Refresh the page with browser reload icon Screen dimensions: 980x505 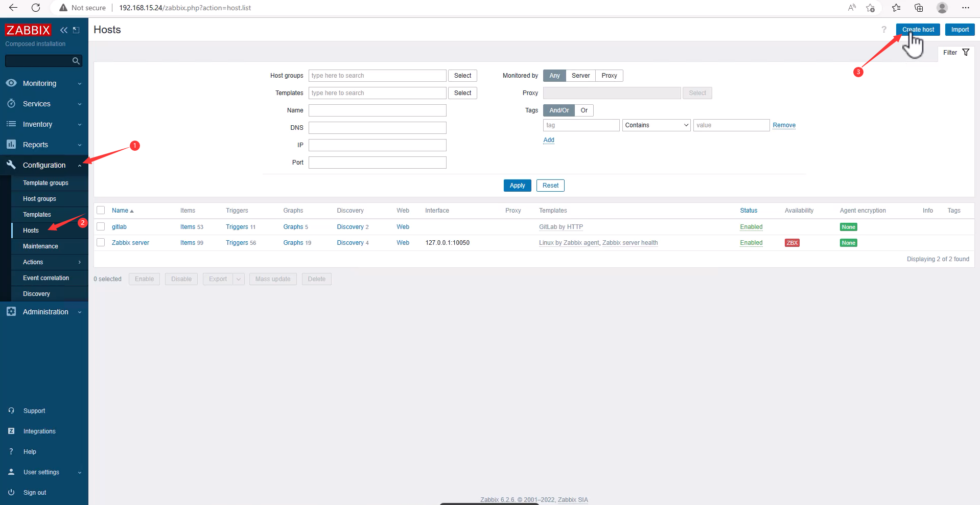coord(36,8)
